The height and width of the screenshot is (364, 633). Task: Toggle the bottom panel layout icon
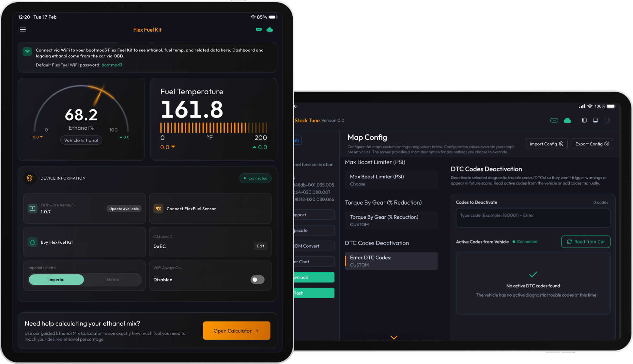[595, 120]
